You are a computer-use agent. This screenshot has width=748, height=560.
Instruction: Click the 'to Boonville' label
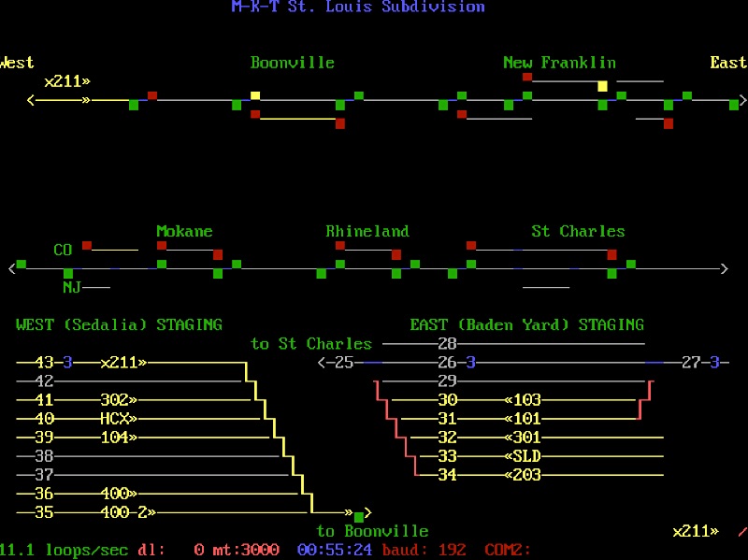[x=372, y=531]
